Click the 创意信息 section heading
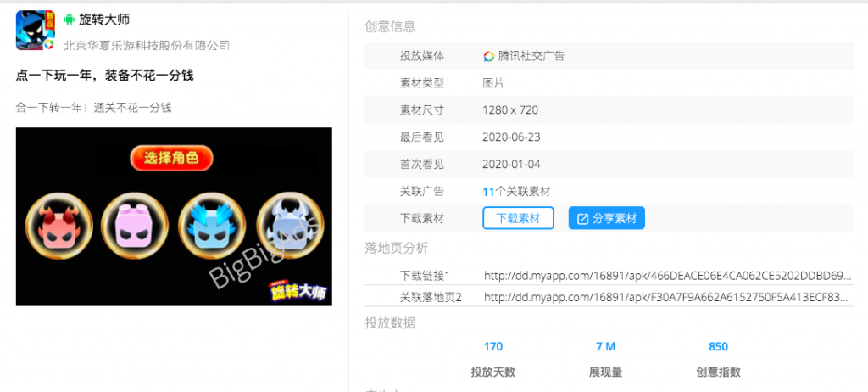The image size is (868, 392). click(x=390, y=26)
